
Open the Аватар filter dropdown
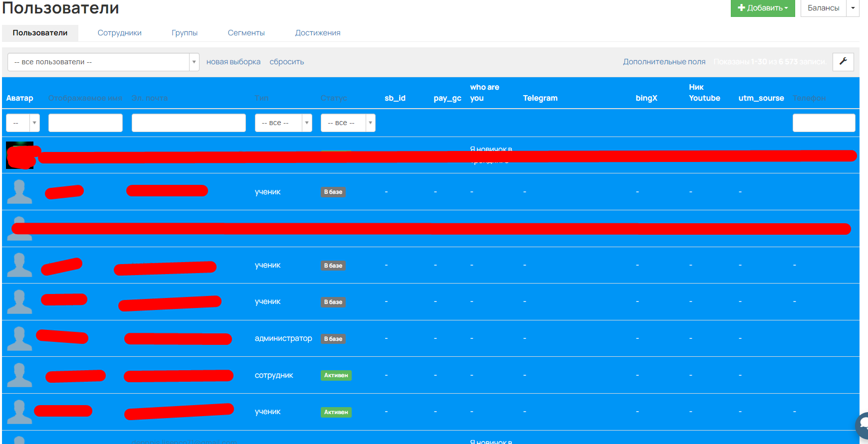coord(22,123)
